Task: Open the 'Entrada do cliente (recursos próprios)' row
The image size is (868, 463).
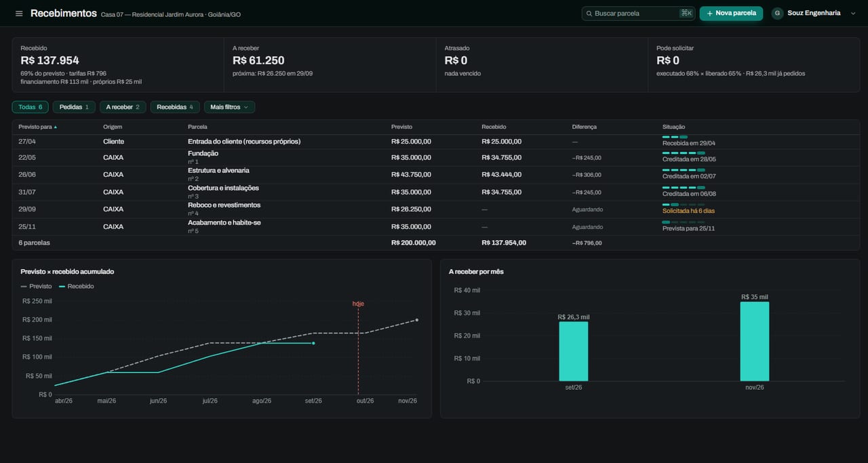Action: tap(436, 142)
